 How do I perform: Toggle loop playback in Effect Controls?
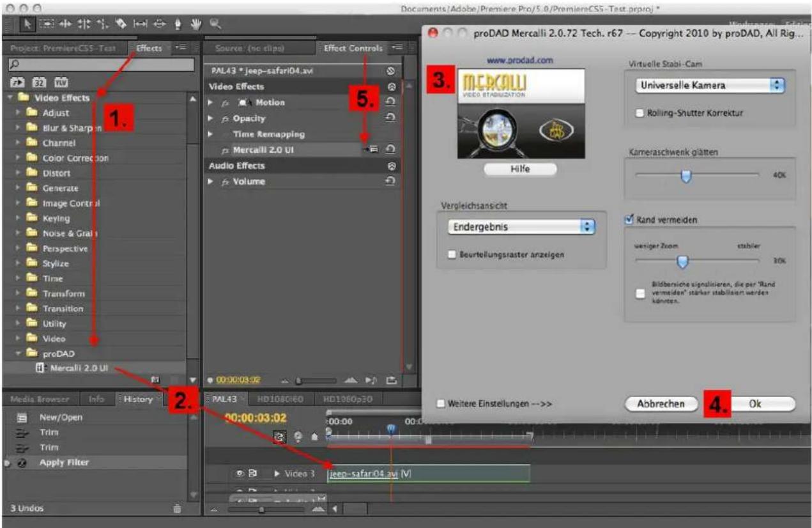click(x=391, y=381)
